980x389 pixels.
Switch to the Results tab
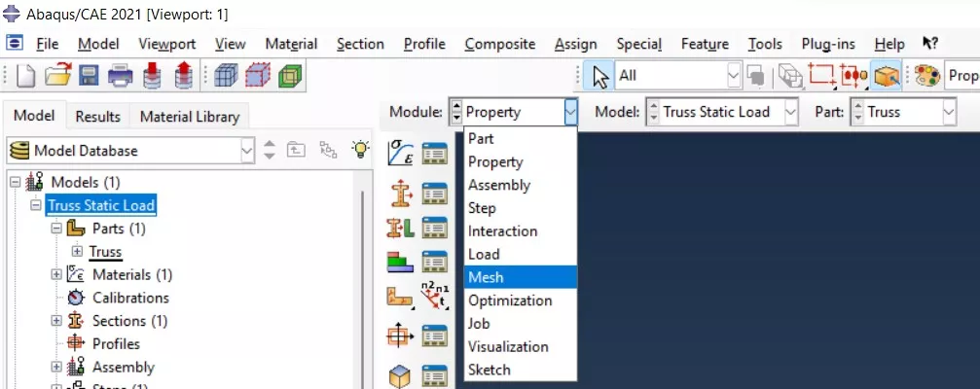coord(97,117)
